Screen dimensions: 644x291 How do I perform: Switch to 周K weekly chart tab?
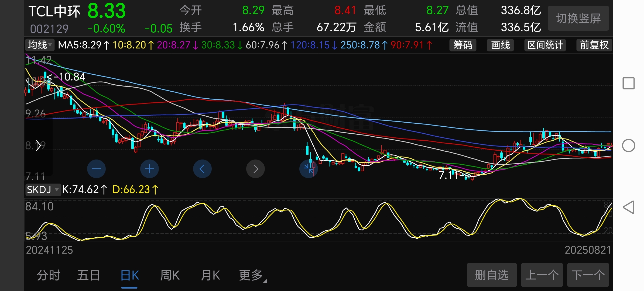point(170,275)
